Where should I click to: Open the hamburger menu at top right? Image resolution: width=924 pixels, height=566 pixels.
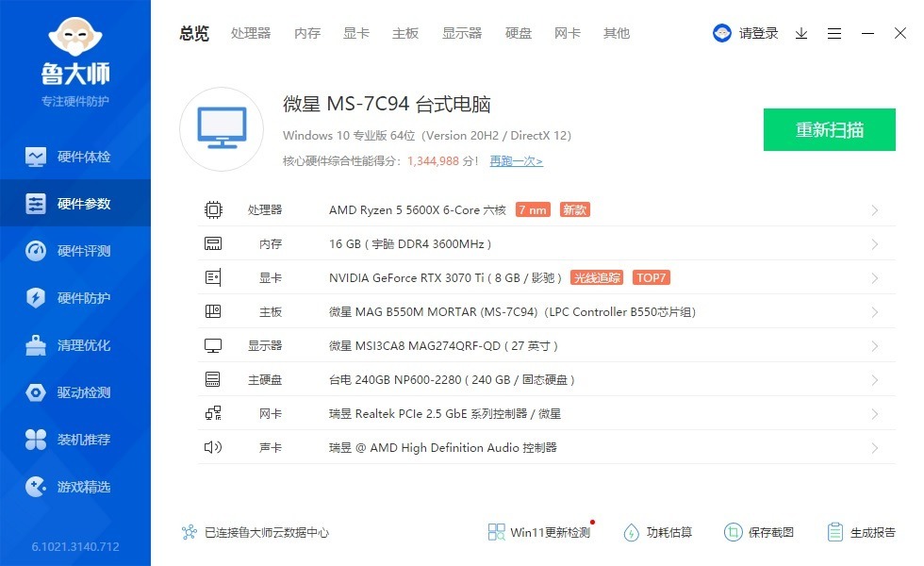834,33
